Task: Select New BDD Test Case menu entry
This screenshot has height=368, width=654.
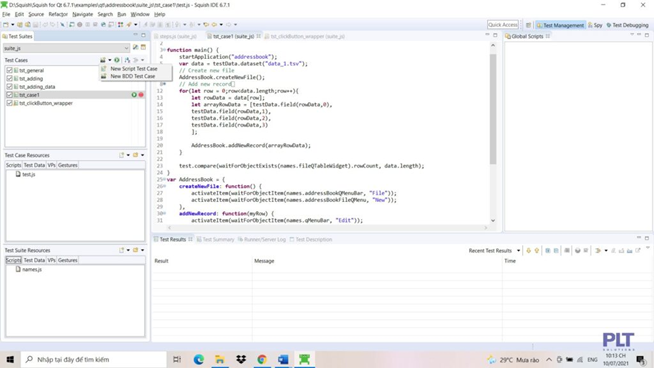Action: [x=133, y=76]
